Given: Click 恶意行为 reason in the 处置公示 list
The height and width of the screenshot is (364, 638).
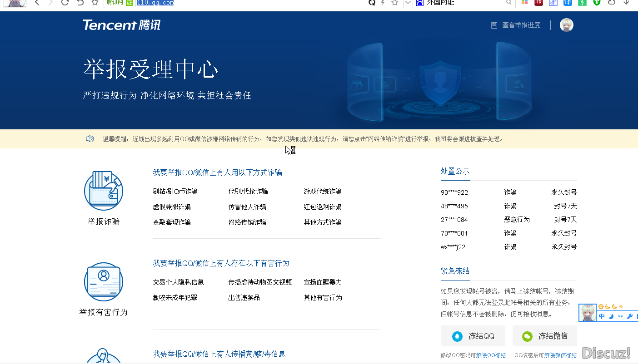Looking at the screenshot, I should point(517,220).
